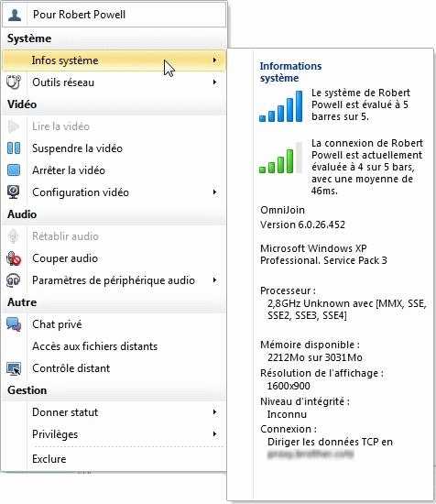436x504 pixels.
Task: Click the webcam icon for Configuration vidéo
Action: click(14, 192)
